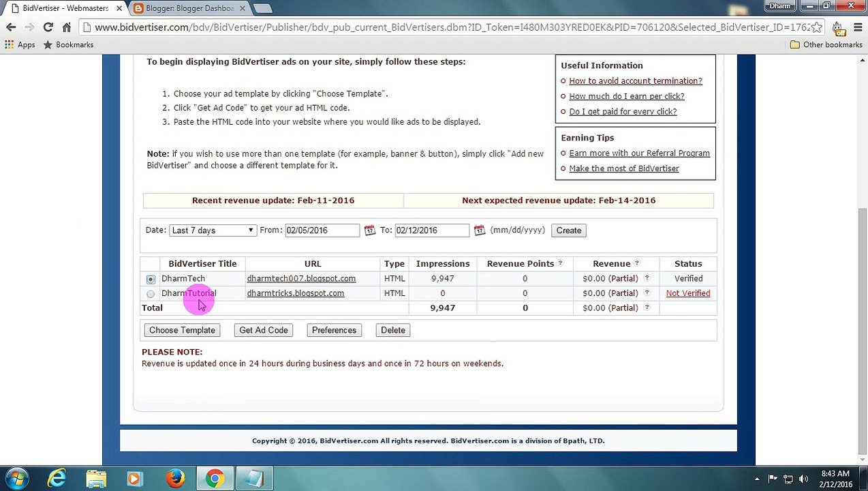Open Windows Media Player from the taskbar
Viewport: 868px width, 491px height.
pos(135,479)
